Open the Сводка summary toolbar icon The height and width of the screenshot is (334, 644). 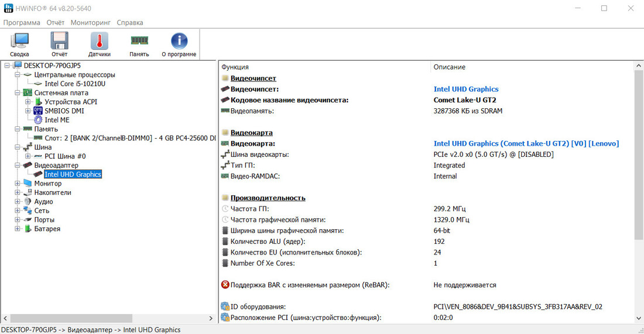tap(19, 44)
